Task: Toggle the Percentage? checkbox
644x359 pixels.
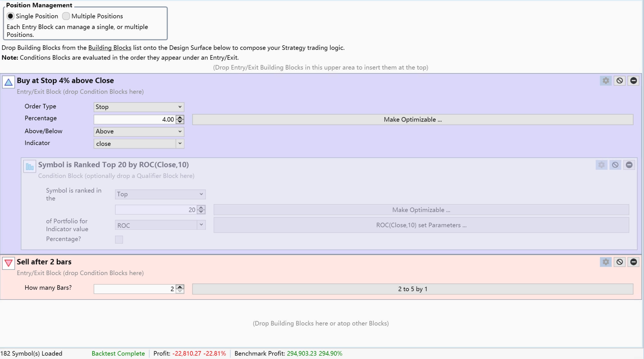Action: [x=119, y=239]
